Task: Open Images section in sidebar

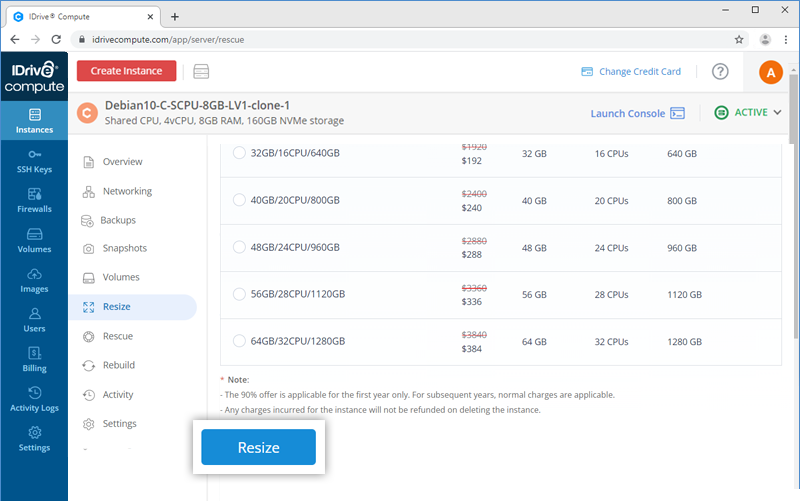Action: (34, 281)
